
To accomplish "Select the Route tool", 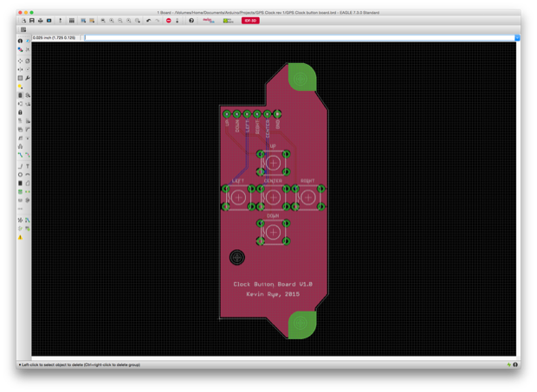I will 20,155.
